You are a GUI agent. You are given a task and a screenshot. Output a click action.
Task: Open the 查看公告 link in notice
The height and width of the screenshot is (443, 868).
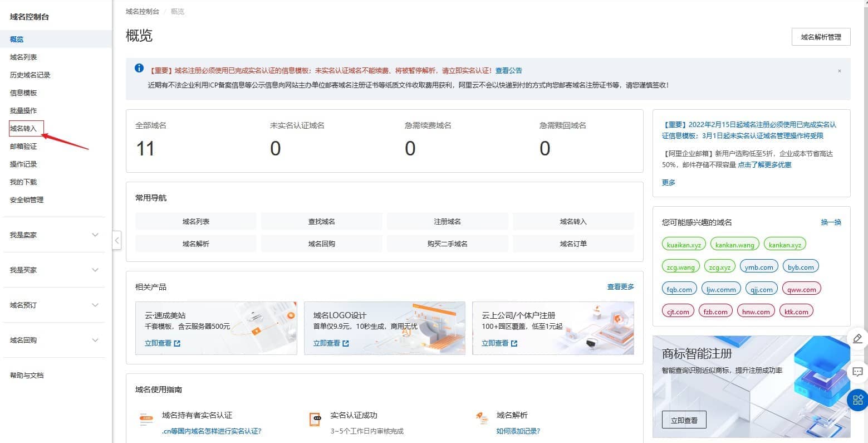click(x=508, y=71)
